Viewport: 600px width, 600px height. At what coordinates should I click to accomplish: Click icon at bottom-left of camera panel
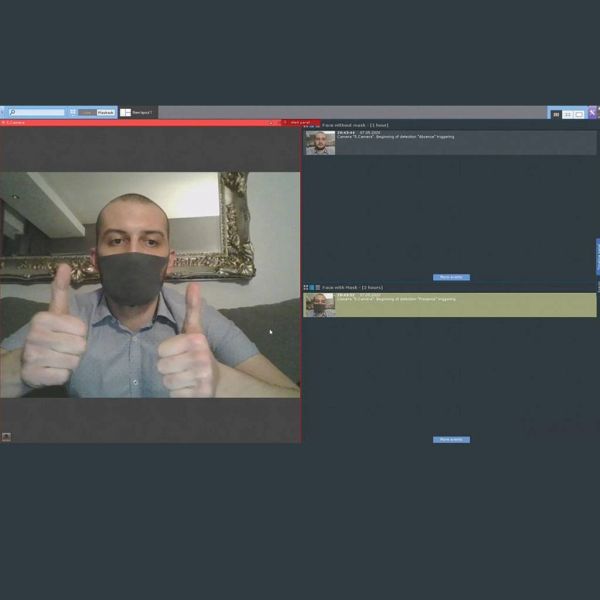pyautogui.click(x=6, y=436)
